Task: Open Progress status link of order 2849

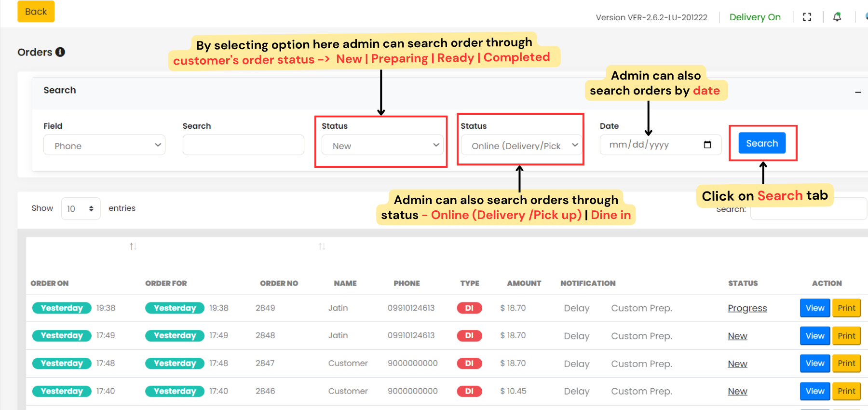Action: [x=747, y=308]
